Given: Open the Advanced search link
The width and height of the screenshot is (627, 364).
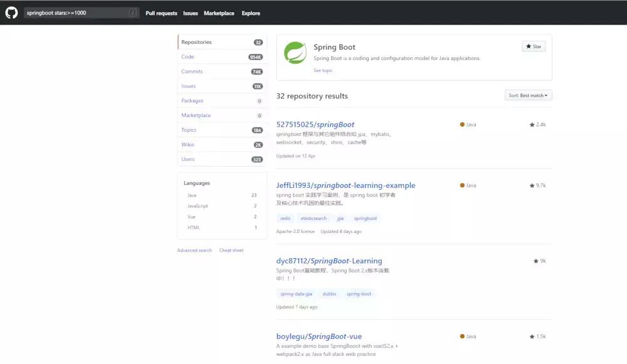Looking at the screenshot, I should coord(194,251).
